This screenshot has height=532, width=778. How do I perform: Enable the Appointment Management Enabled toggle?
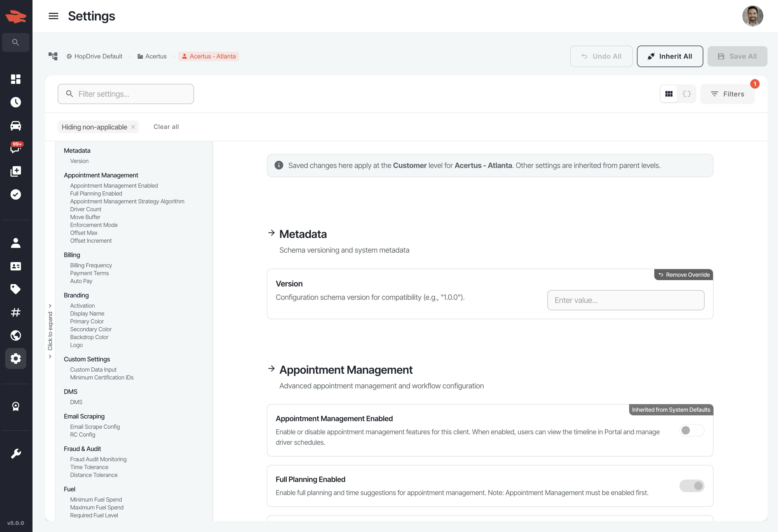(x=692, y=430)
